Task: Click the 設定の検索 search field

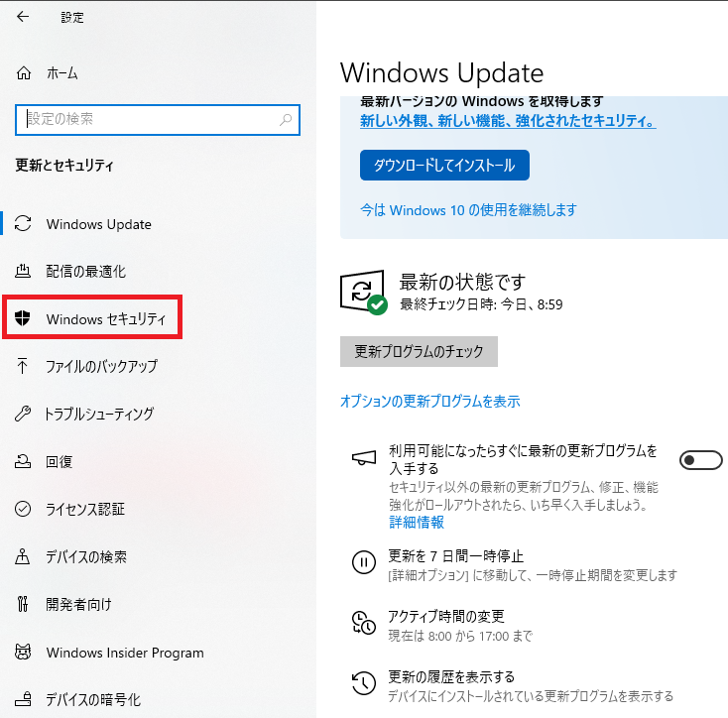Action: (149, 119)
